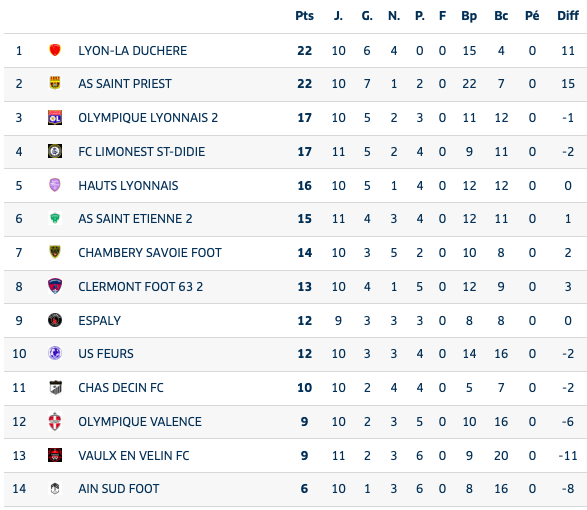Viewport: 587px width, 510px height.
Task: Click the AS Saint Priest crest
Action: [x=55, y=83]
